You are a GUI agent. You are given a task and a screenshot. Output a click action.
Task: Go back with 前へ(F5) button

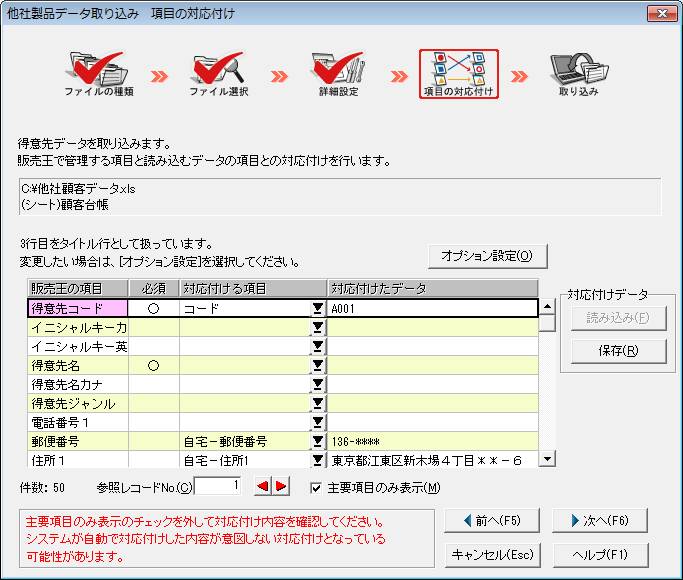[492, 520]
